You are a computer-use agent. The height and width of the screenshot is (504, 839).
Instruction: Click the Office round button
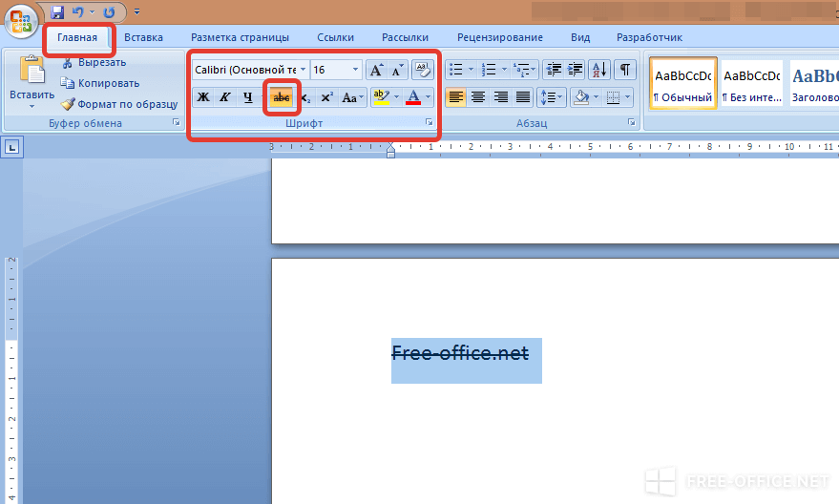click(x=20, y=22)
